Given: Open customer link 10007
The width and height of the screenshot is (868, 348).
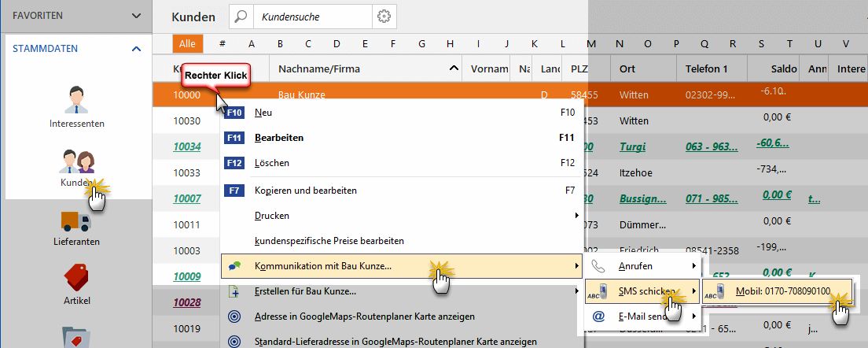Looking at the screenshot, I should 186,198.
